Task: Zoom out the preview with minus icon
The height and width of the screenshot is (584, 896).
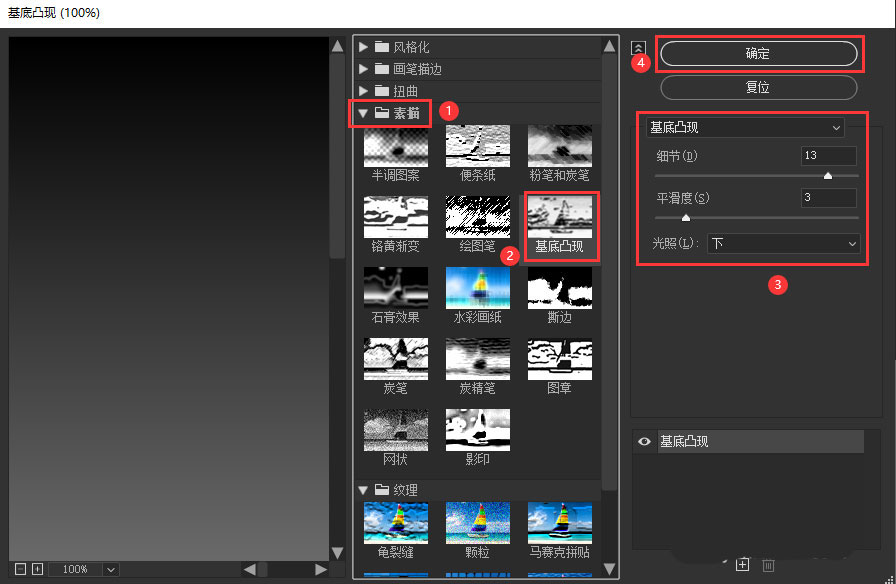Action: tap(20, 569)
